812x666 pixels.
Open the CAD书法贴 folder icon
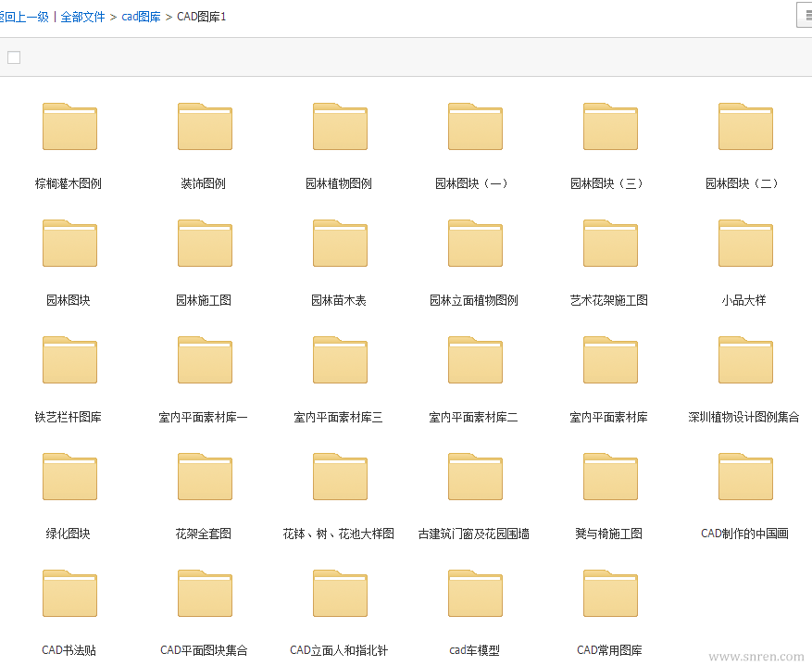click(70, 594)
